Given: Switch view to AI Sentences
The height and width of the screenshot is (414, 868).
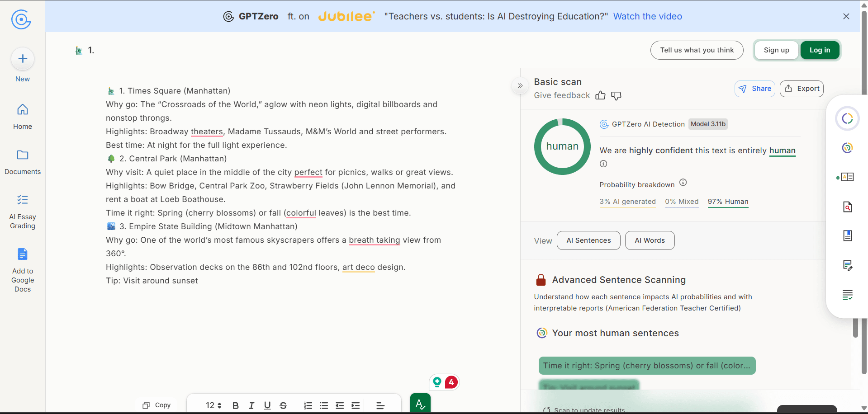Looking at the screenshot, I should point(588,240).
